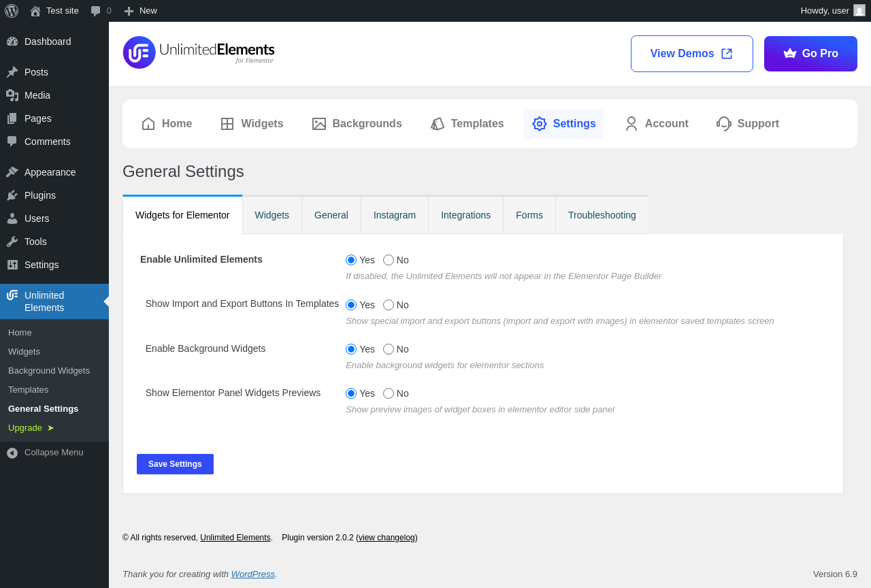Viewport: 871px width, 588px height.
Task: Click the Support headset icon
Action: (x=724, y=124)
